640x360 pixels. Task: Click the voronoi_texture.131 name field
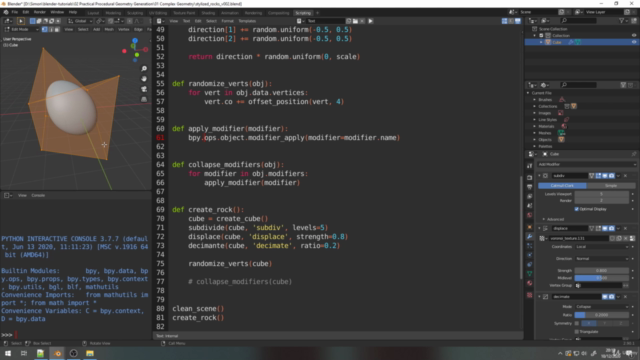point(578,238)
